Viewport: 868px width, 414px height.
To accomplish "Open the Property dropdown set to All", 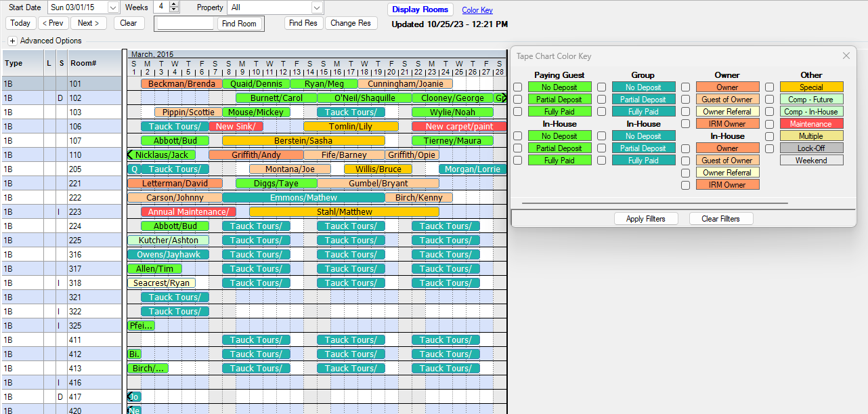I will [x=316, y=7].
